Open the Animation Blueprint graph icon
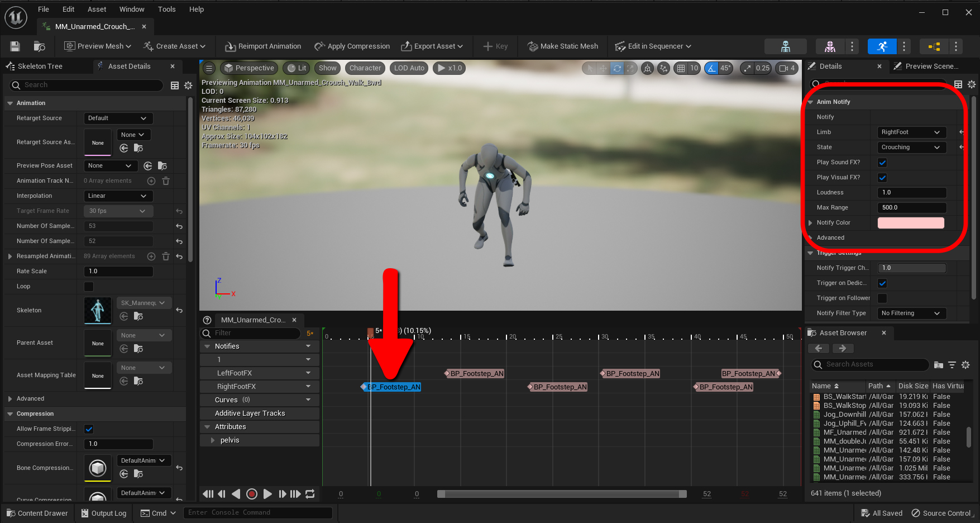Image resolution: width=980 pixels, height=523 pixels. coord(933,46)
